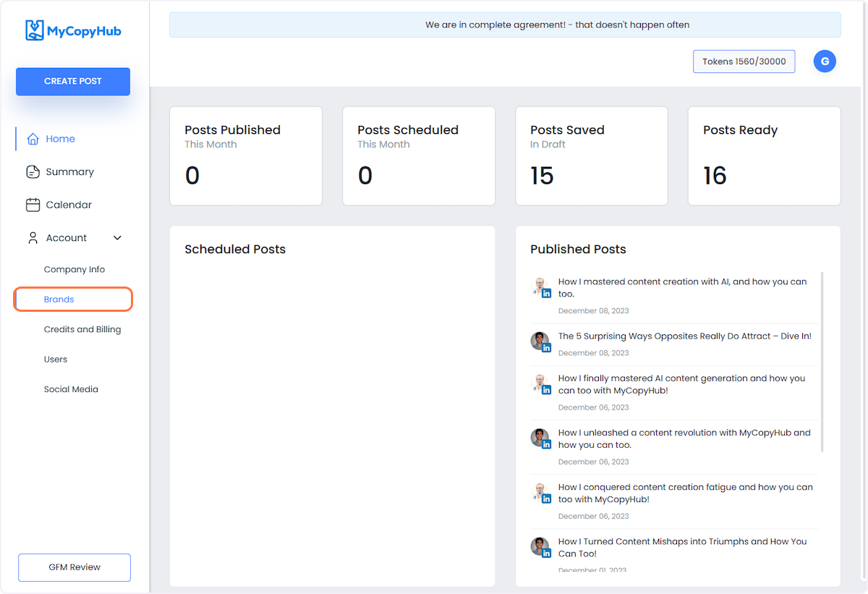This screenshot has width=868, height=594.
Task: Click 'Published Posts' heading
Action: pos(578,249)
